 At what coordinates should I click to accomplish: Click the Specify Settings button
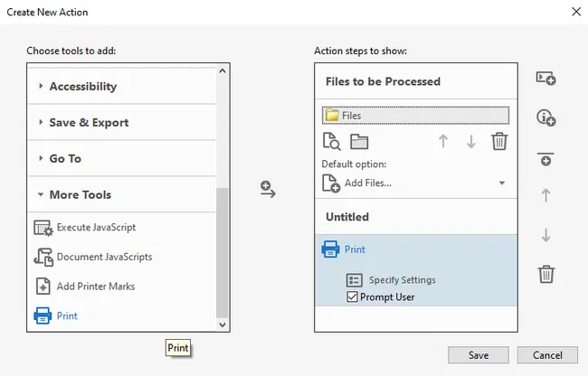click(391, 280)
